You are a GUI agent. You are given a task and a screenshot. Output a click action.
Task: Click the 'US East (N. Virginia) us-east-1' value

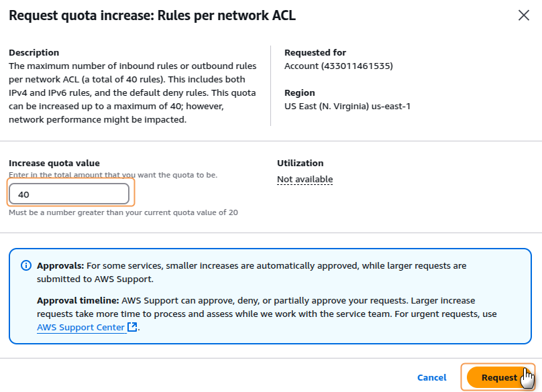(347, 106)
